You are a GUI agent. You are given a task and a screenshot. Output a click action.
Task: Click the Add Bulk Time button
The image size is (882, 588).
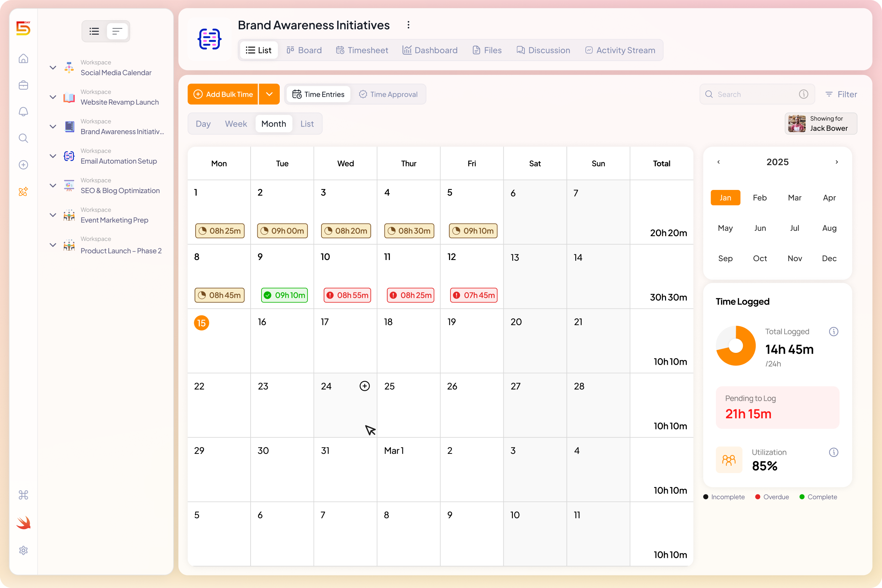(x=223, y=94)
